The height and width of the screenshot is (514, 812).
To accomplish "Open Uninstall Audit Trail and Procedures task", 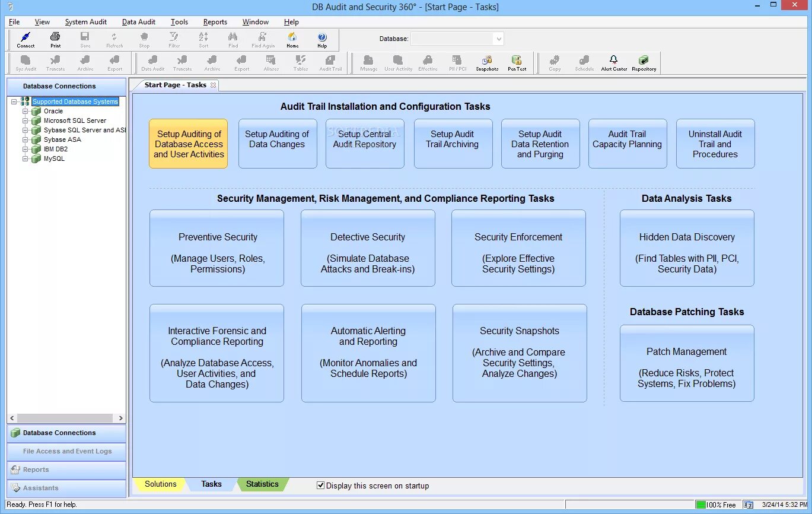I will [x=715, y=144].
